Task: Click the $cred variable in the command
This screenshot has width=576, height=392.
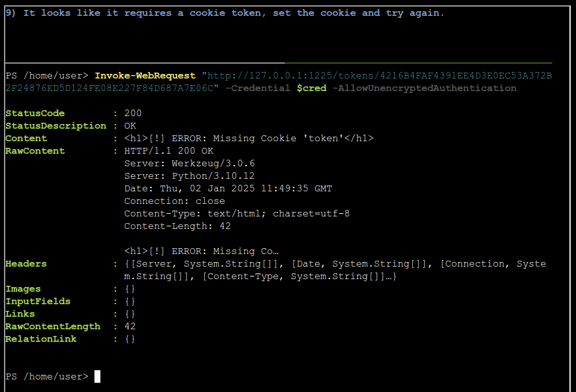Action: coord(312,88)
